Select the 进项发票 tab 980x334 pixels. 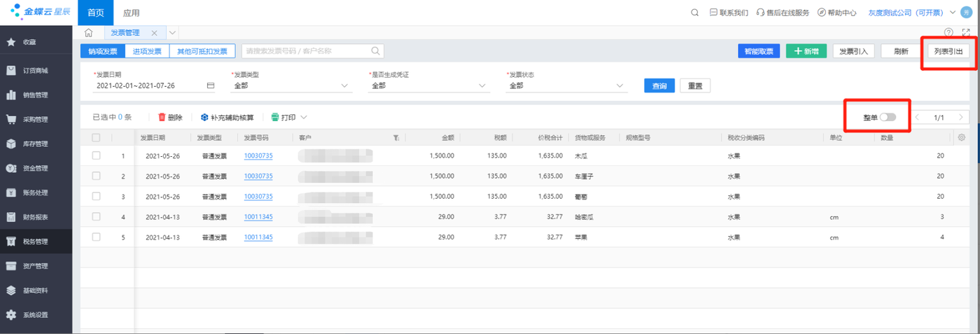click(x=147, y=51)
